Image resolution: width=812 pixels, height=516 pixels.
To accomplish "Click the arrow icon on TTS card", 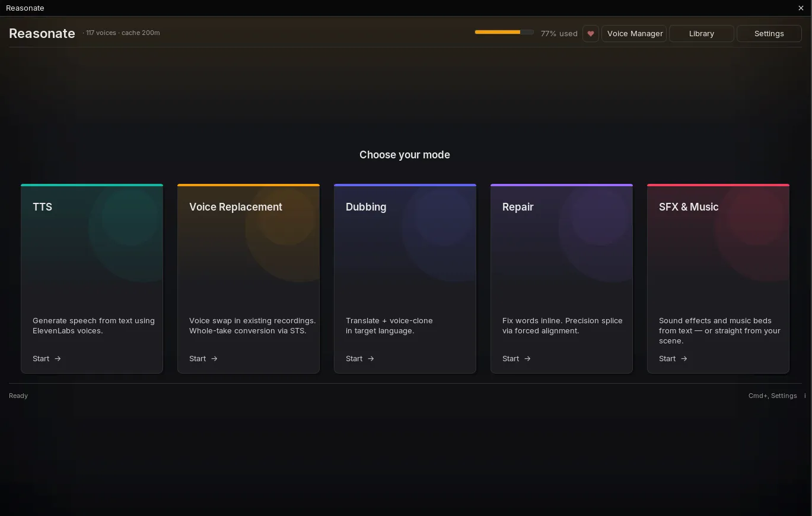I will coord(58,359).
